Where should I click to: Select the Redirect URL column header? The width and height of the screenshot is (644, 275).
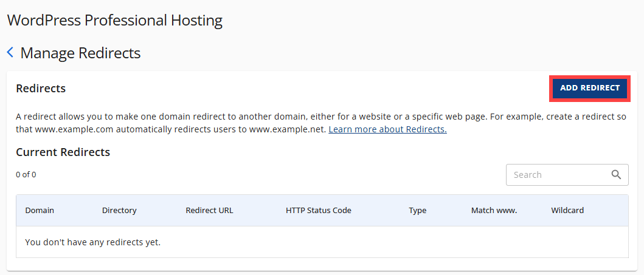pos(209,211)
